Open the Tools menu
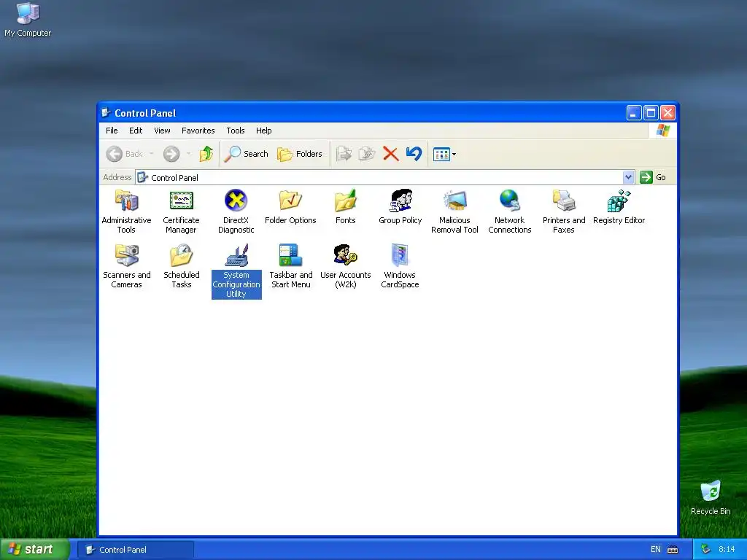Image resolution: width=747 pixels, height=560 pixels. click(x=236, y=131)
